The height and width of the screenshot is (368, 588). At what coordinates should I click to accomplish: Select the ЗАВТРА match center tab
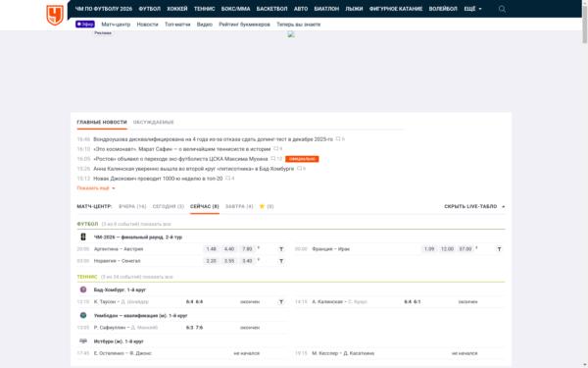239,206
